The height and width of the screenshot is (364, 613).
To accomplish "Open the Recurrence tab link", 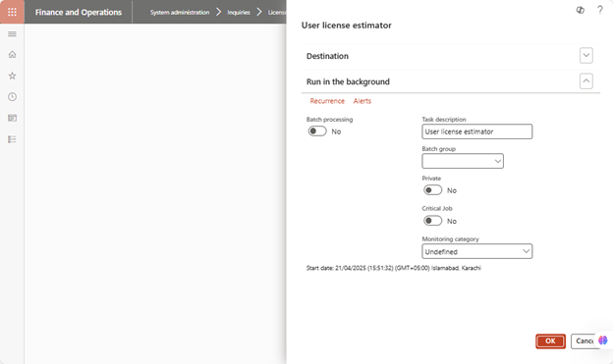I will (327, 101).
